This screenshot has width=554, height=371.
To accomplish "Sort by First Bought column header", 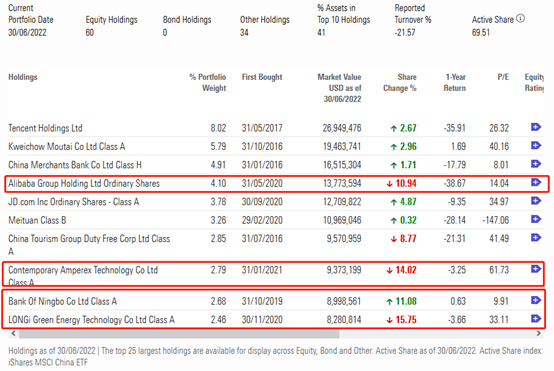I will [262, 77].
